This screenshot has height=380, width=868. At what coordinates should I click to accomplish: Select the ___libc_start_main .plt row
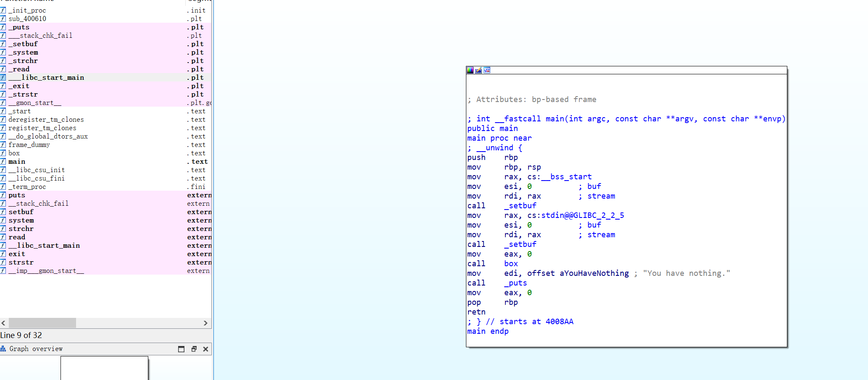point(106,78)
